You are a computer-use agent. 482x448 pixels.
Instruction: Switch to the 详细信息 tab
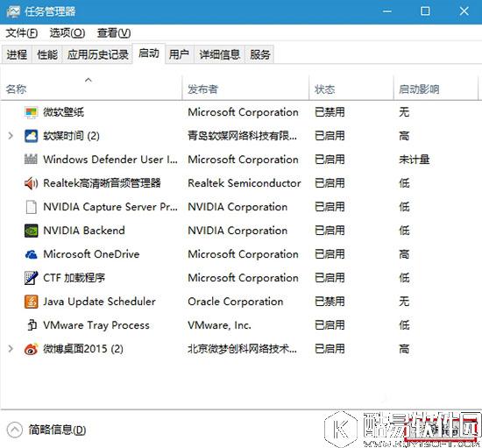[219, 54]
